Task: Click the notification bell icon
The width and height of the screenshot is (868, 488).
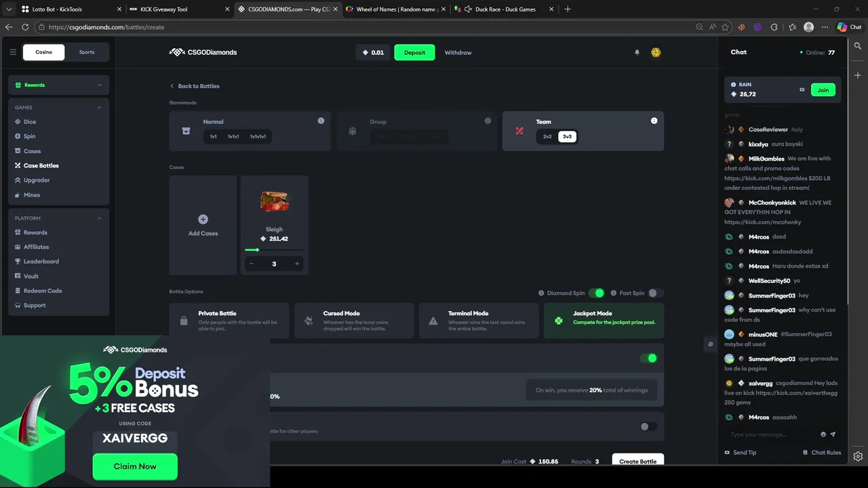Action: coord(637,52)
